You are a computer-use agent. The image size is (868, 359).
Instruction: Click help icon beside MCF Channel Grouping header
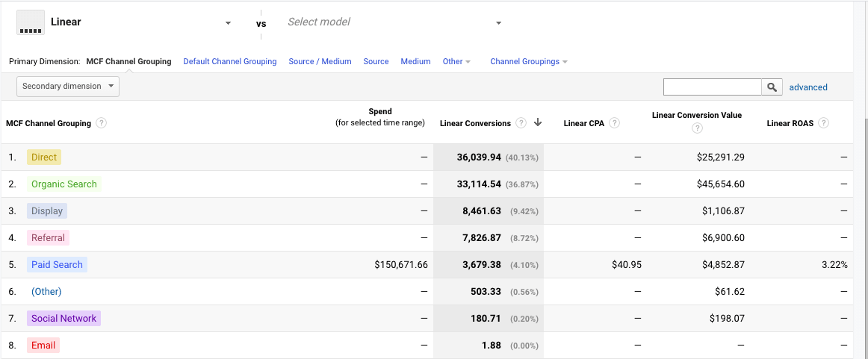pos(101,123)
